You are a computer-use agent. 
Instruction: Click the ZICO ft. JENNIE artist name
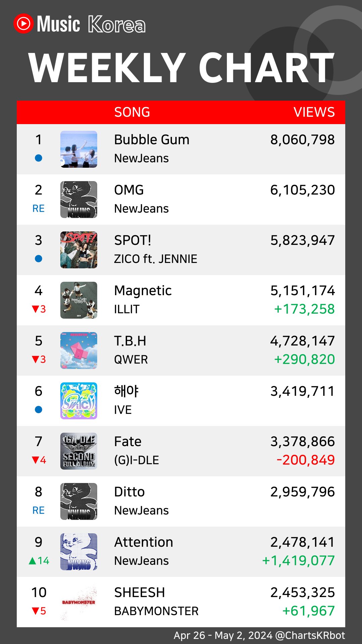coord(156,259)
